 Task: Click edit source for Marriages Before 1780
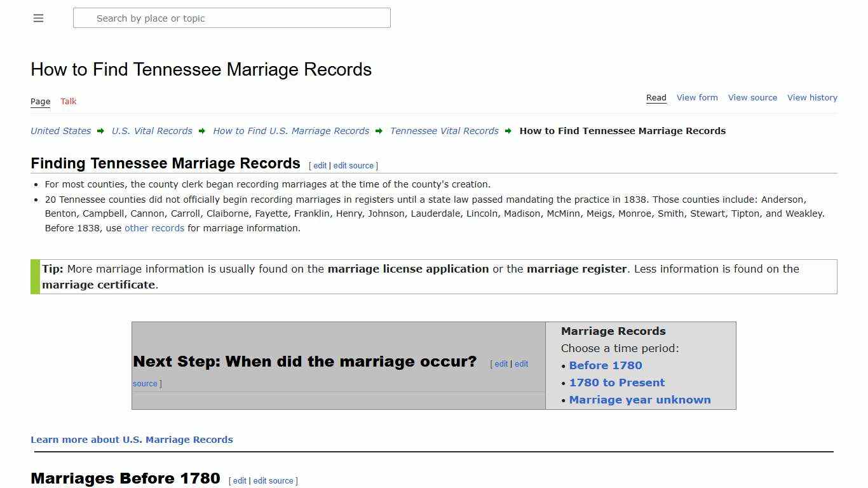[273, 480]
